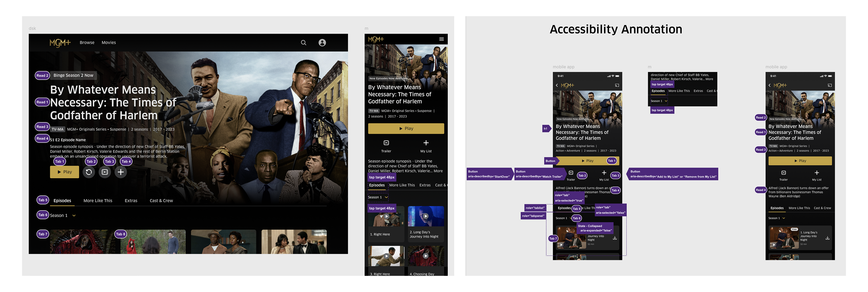868x292 pixels.
Task: Tap Play button in aria-annotated app frame
Action: [587, 161]
